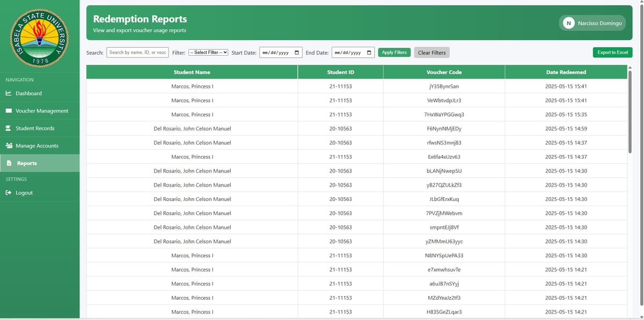Focus the search by name input field

(x=138, y=53)
